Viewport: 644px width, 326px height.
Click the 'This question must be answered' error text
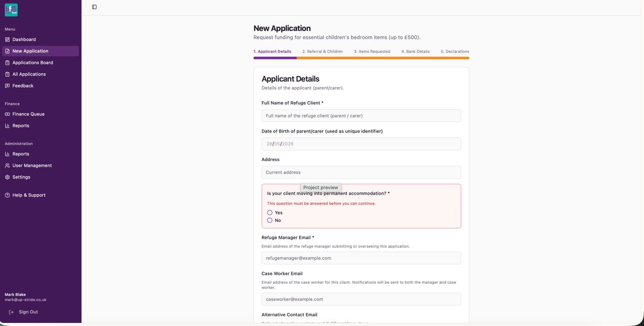[x=321, y=203]
